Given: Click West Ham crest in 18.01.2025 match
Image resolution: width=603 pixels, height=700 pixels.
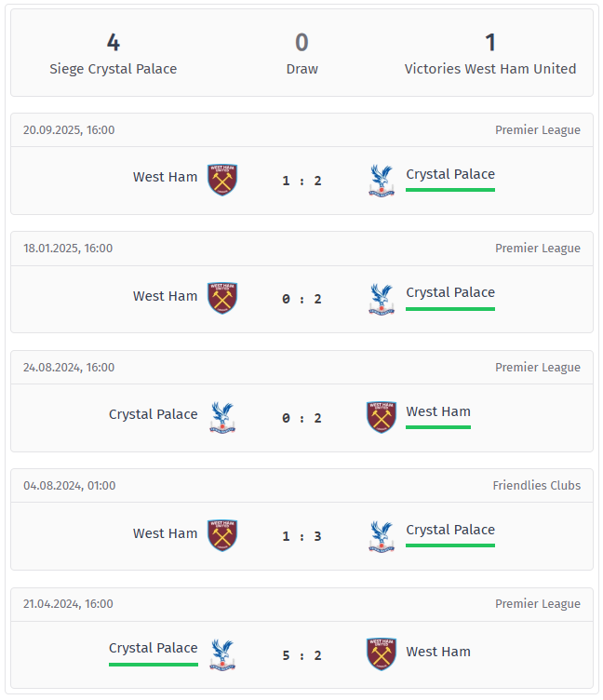Looking at the screenshot, I should click(x=222, y=298).
